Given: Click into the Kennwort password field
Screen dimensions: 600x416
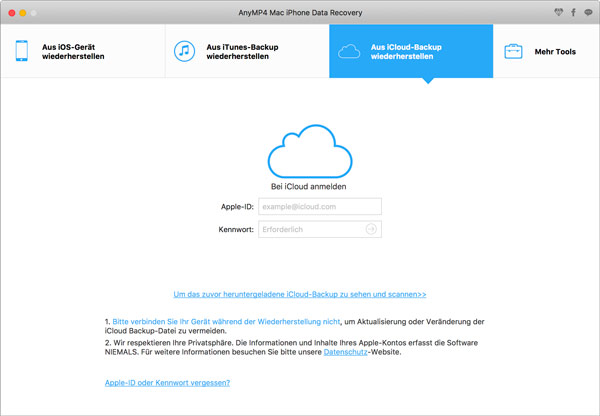Looking at the screenshot, I should [x=310, y=230].
